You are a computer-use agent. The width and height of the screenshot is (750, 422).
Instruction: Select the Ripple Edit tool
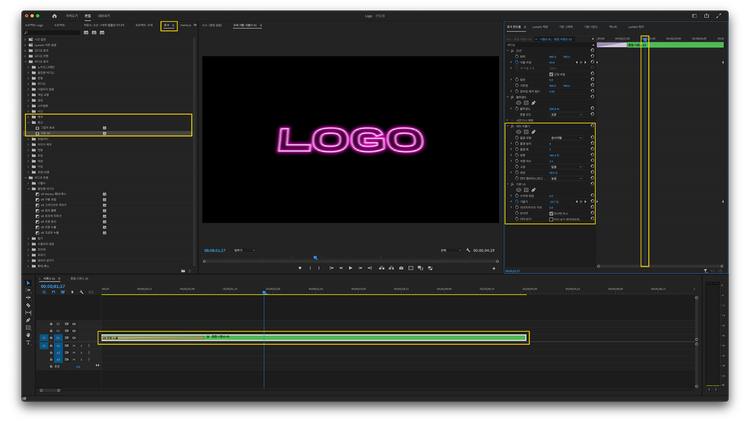(x=28, y=298)
